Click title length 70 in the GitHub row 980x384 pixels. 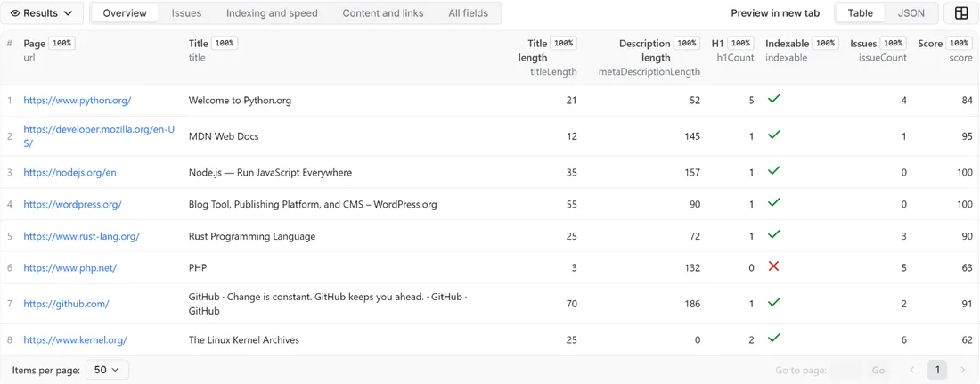[x=571, y=304]
